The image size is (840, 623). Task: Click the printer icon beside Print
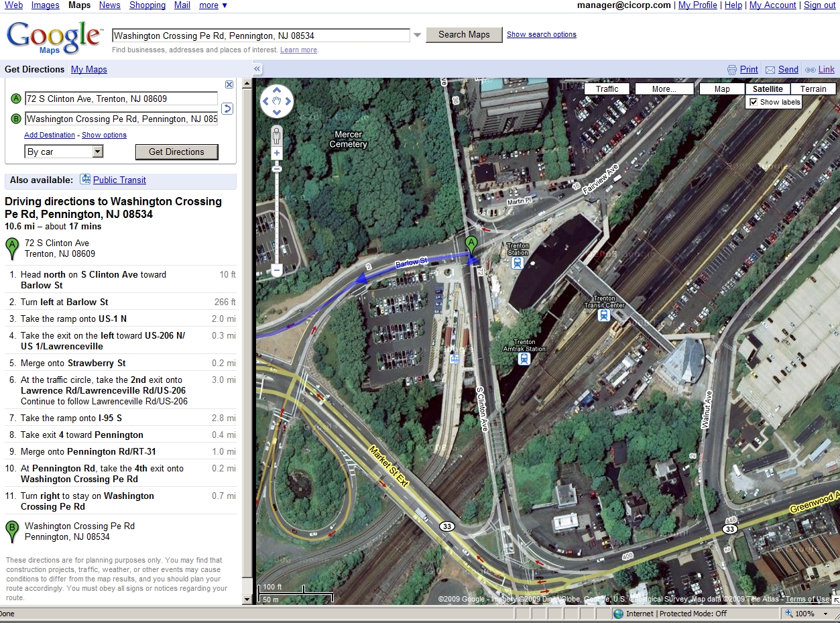[732, 70]
